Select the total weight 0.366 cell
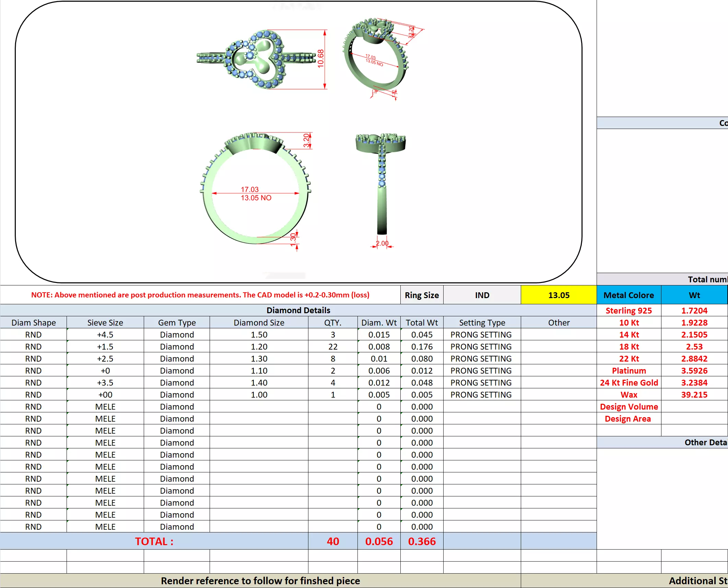Image resolution: width=728 pixels, height=588 pixels. 422,541
